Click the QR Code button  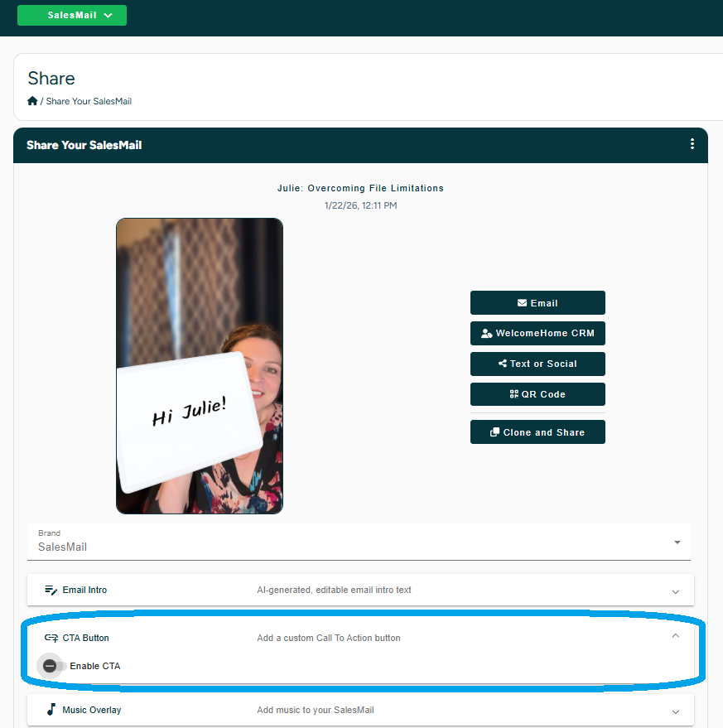537,394
